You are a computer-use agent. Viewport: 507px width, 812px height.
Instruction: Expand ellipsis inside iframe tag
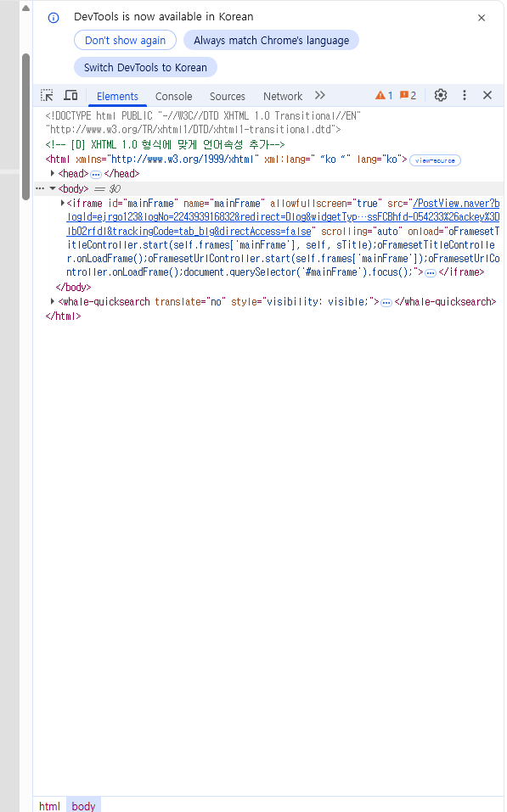431,273
